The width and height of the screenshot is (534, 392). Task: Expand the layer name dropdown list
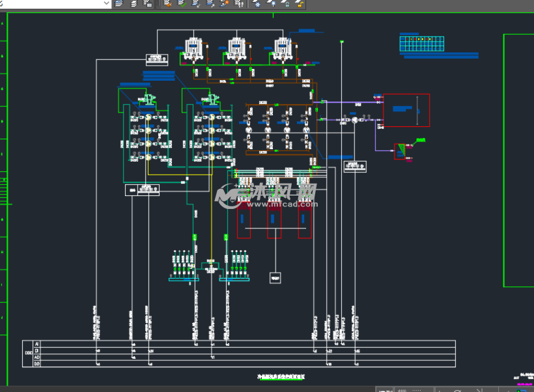pyautogui.click(x=107, y=3)
